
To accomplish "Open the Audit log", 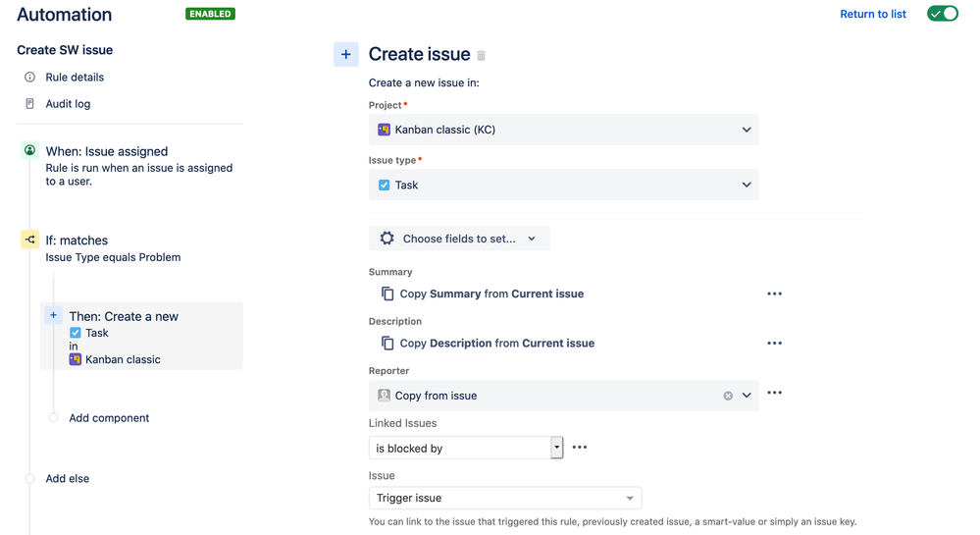I will [x=68, y=104].
